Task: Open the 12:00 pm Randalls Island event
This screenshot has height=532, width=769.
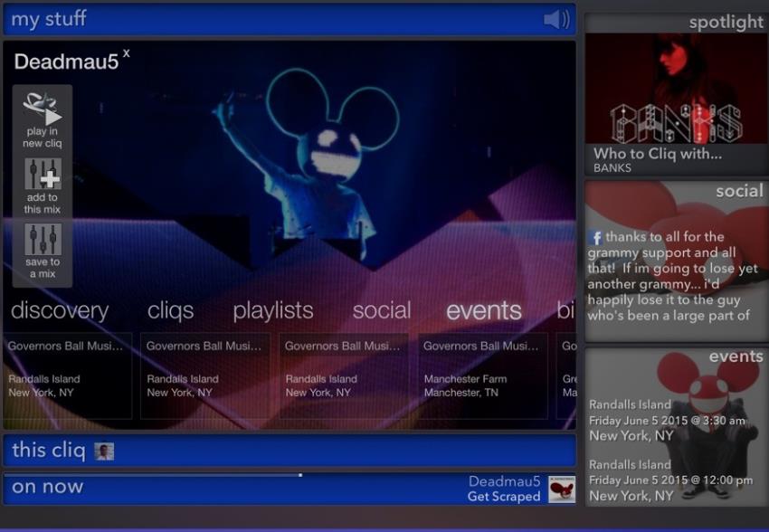Action: click(670, 480)
